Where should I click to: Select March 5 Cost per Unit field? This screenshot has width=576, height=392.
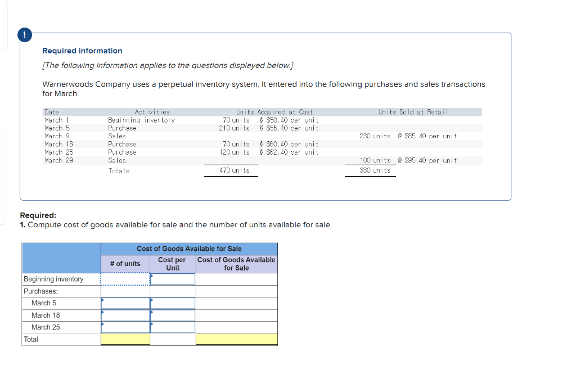click(173, 303)
